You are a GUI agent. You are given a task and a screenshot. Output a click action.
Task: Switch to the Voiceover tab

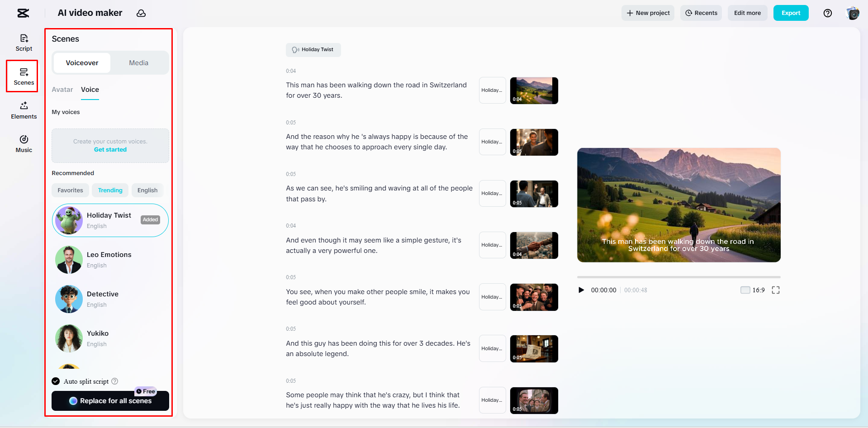point(82,63)
